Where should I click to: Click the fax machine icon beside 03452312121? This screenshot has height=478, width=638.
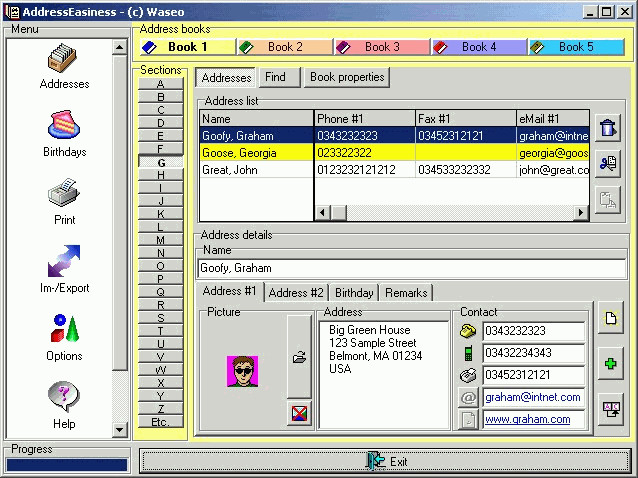(468, 375)
